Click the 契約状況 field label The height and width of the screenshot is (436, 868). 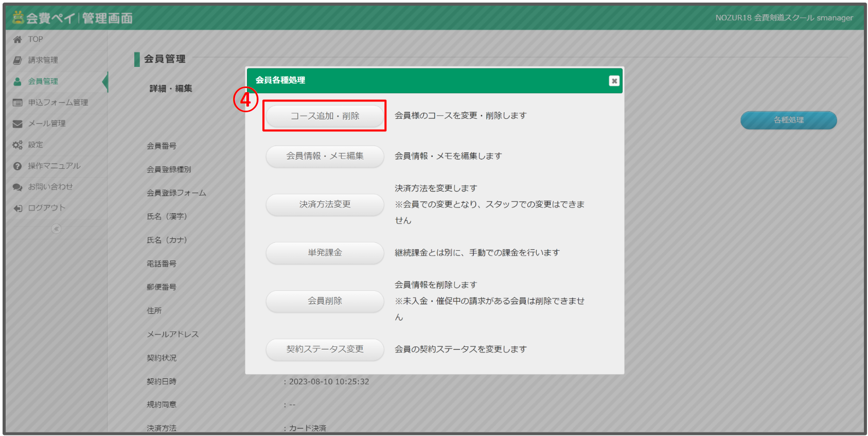click(162, 358)
